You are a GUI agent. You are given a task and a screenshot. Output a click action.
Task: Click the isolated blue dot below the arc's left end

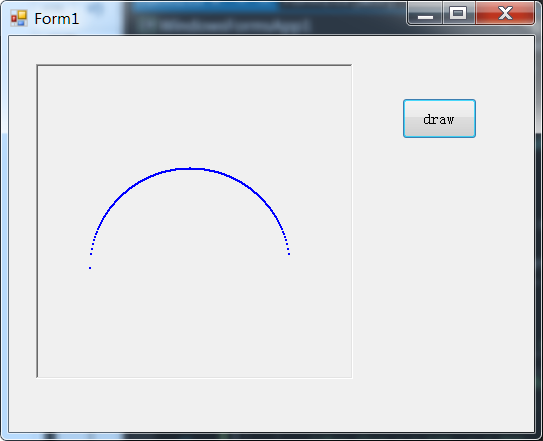pos(90,268)
